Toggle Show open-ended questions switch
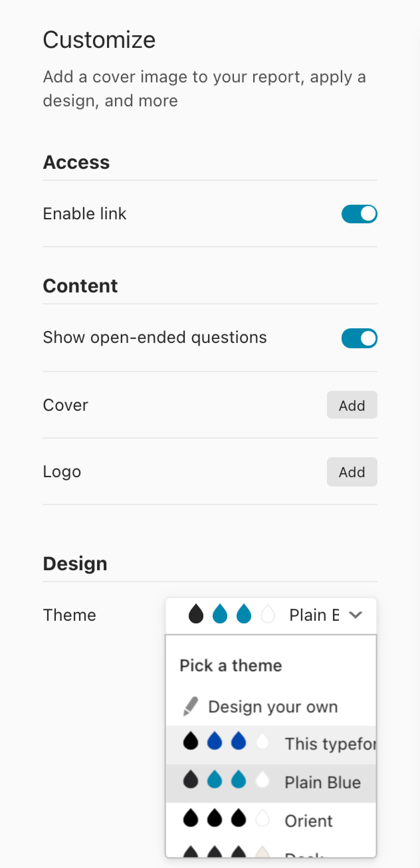Viewport: 420px width, 868px height. point(359,338)
